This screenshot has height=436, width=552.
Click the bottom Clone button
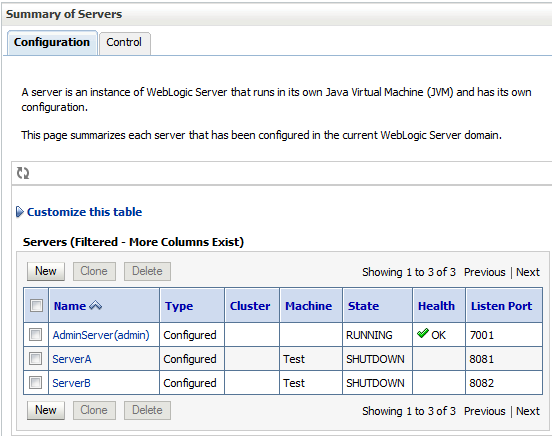94,410
